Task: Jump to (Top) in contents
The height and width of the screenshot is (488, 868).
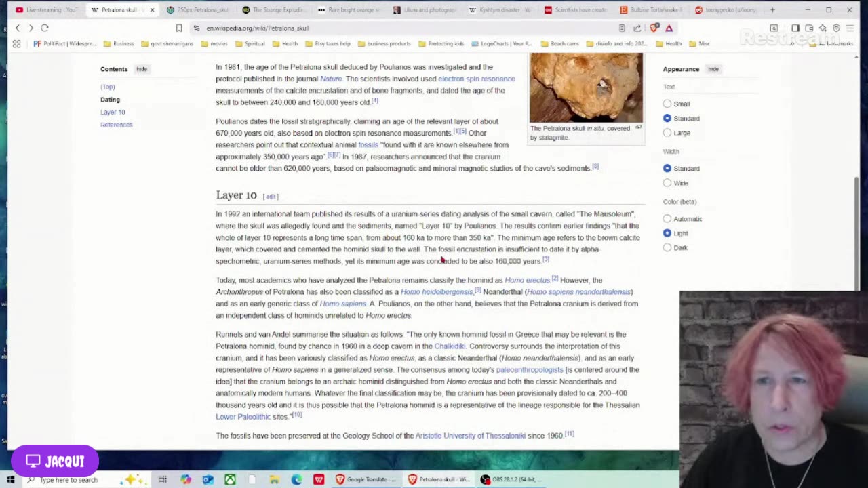Action: [108, 87]
